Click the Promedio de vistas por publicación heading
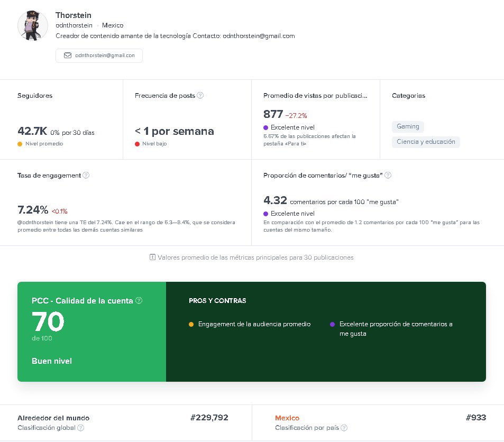The image size is (504, 442). click(x=315, y=96)
